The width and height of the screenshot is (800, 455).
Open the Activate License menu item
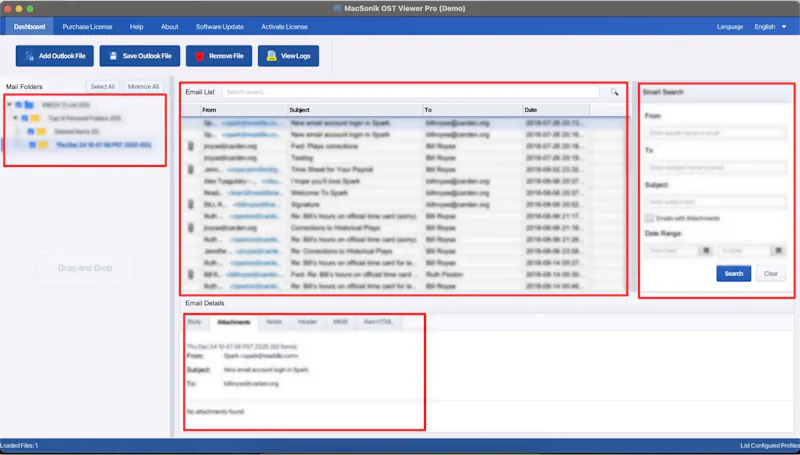[284, 27]
